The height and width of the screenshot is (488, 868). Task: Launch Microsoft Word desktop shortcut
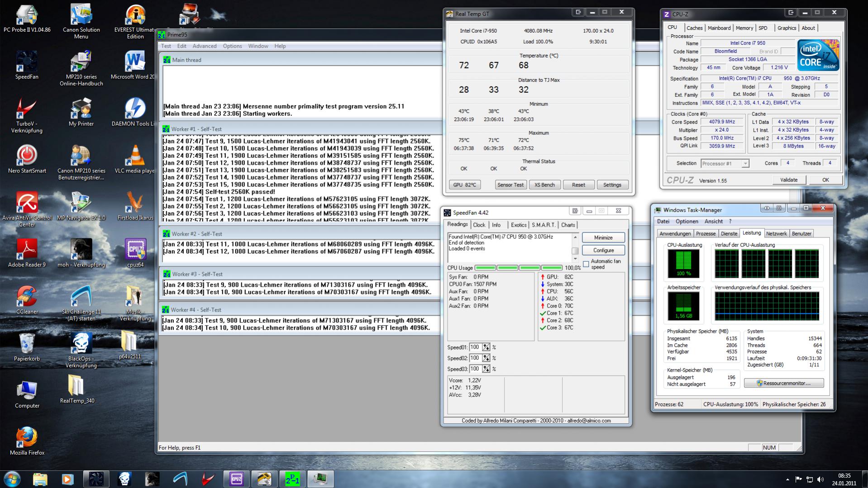click(134, 65)
